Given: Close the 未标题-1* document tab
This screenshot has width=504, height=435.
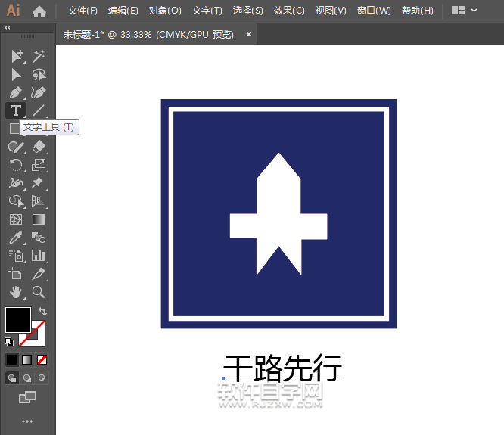Looking at the screenshot, I should [x=249, y=34].
